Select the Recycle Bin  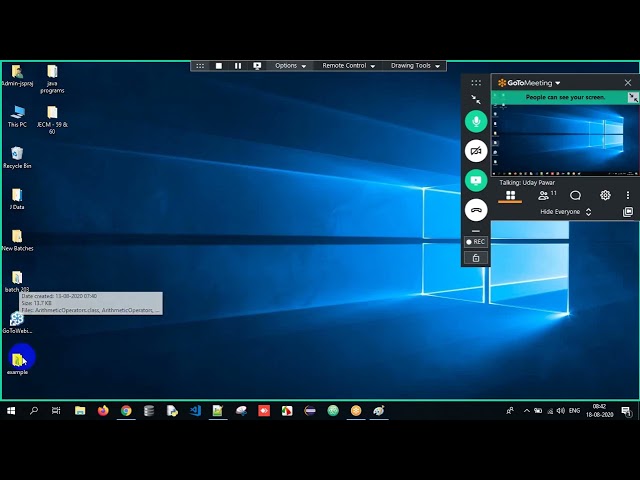point(17,158)
